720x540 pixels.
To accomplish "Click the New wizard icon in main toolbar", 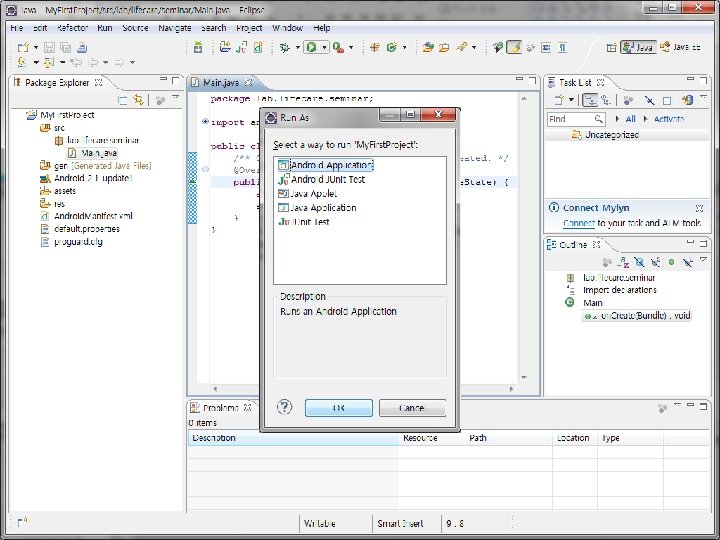I will tap(23, 47).
